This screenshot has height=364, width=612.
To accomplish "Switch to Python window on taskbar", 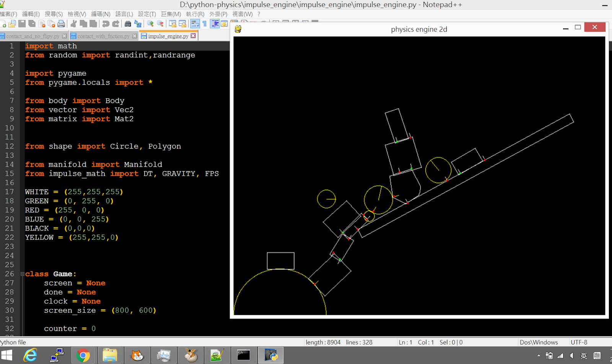I will click(x=271, y=356).
